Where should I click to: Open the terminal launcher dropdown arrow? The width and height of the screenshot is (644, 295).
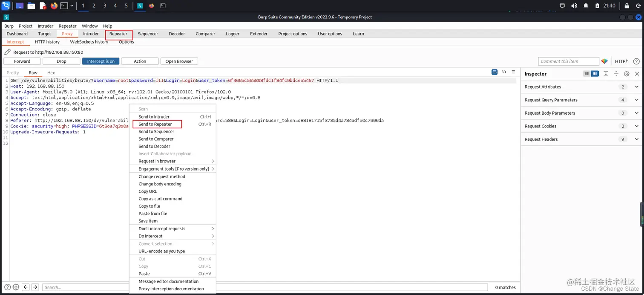[72, 6]
